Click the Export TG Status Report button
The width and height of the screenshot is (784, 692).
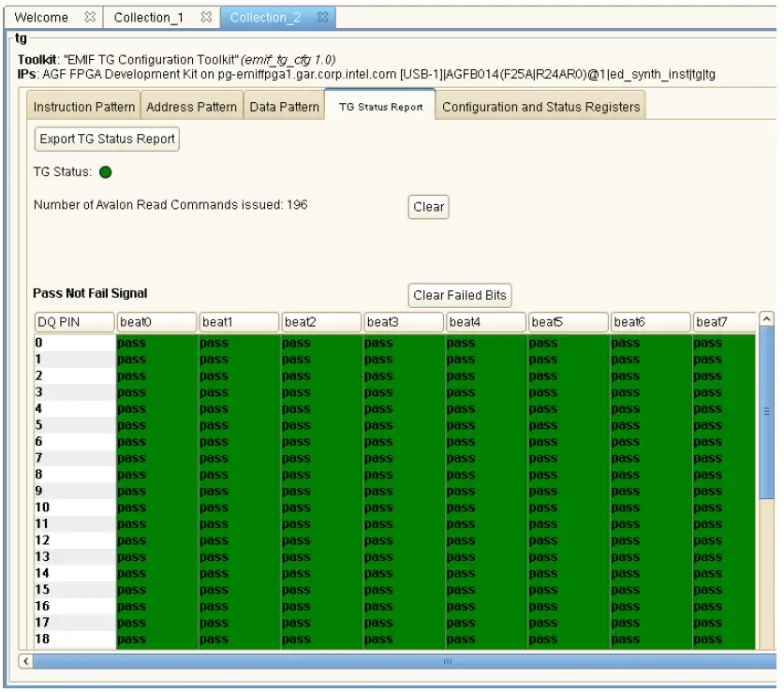pyautogui.click(x=106, y=139)
